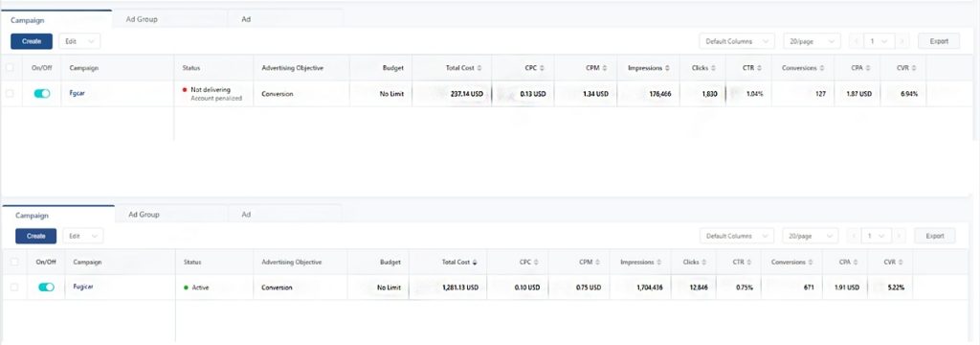Open the Fugicar campaign link
The width and height of the screenshot is (980, 345).
pos(83,287)
